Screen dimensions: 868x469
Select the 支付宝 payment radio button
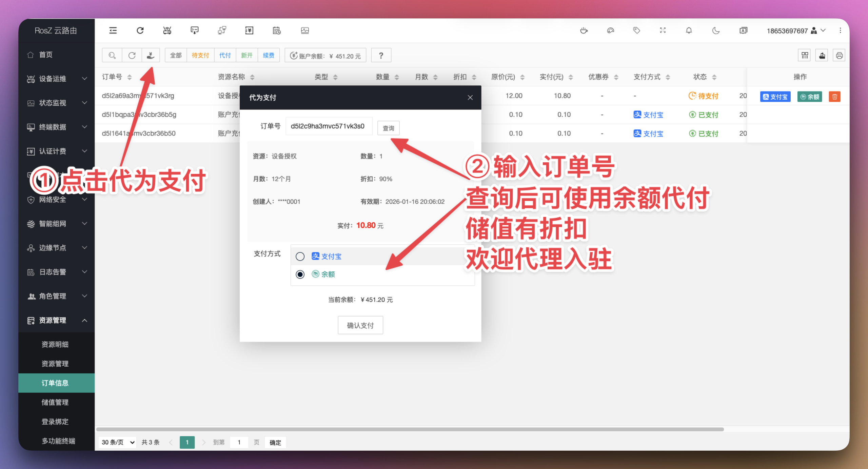click(300, 257)
